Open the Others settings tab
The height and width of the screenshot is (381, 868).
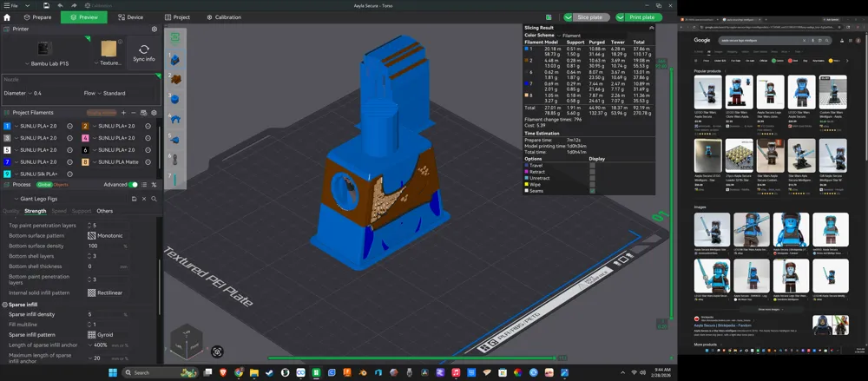point(105,211)
